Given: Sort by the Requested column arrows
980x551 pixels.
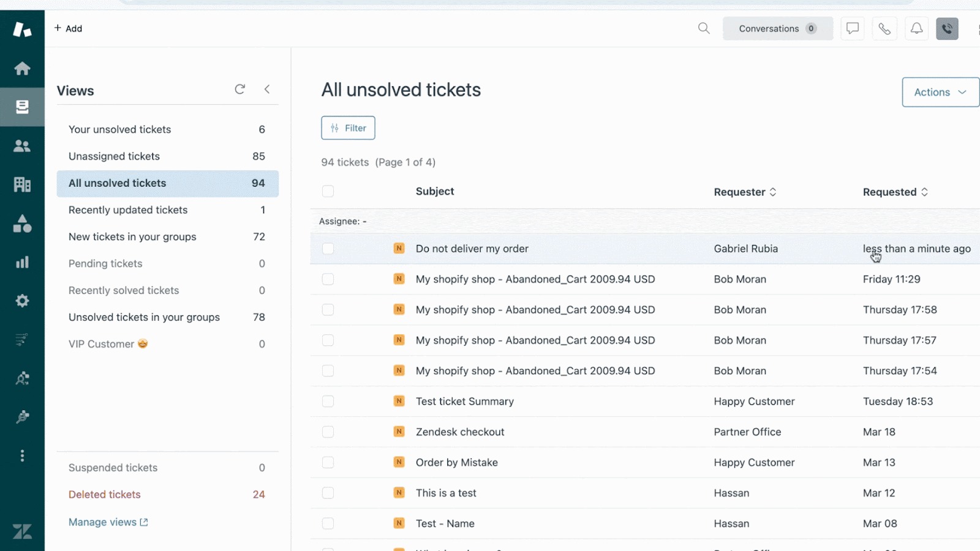Looking at the screenshot, I should tap(924, 192).
